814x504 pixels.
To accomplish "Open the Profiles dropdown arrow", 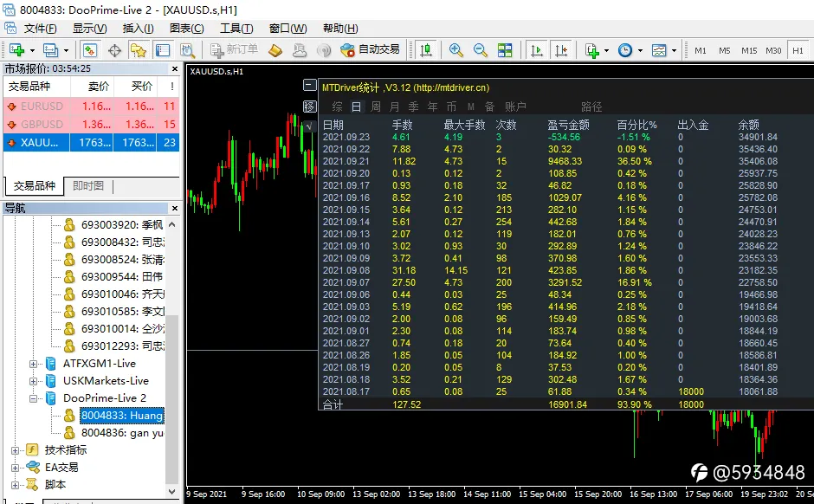I will pos(66,51).
